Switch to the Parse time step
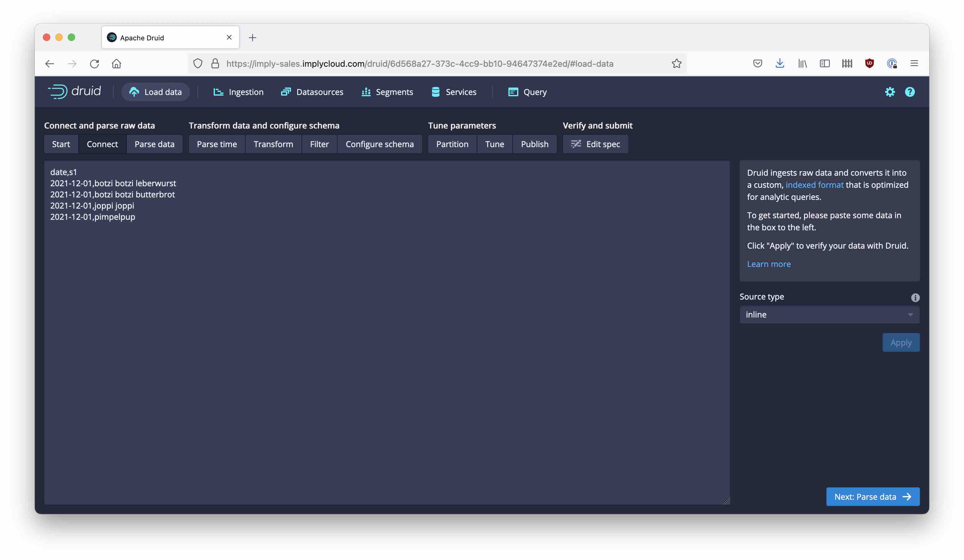The width and height of the screenshot is (964, 560). point(216,144)
